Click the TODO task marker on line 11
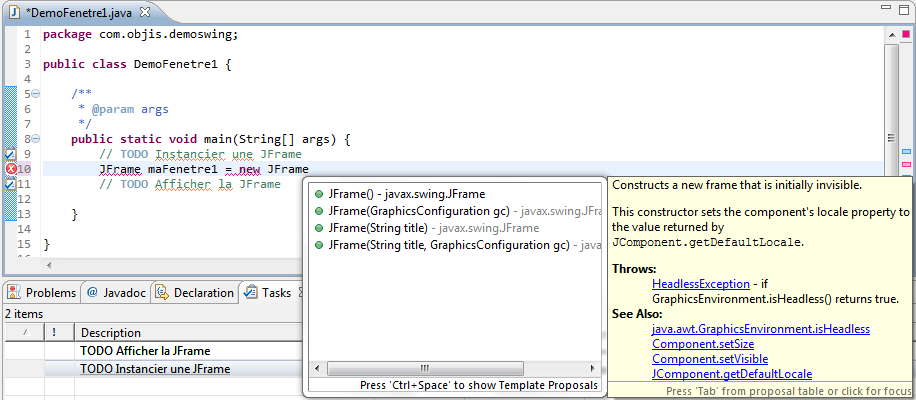This screenshot has height=400, width=916. pyautogui.click(x=11, y=184)
